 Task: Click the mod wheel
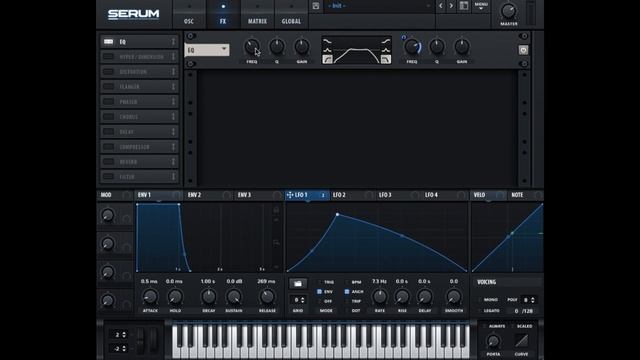pyautogui.click(x=153, y=340)
